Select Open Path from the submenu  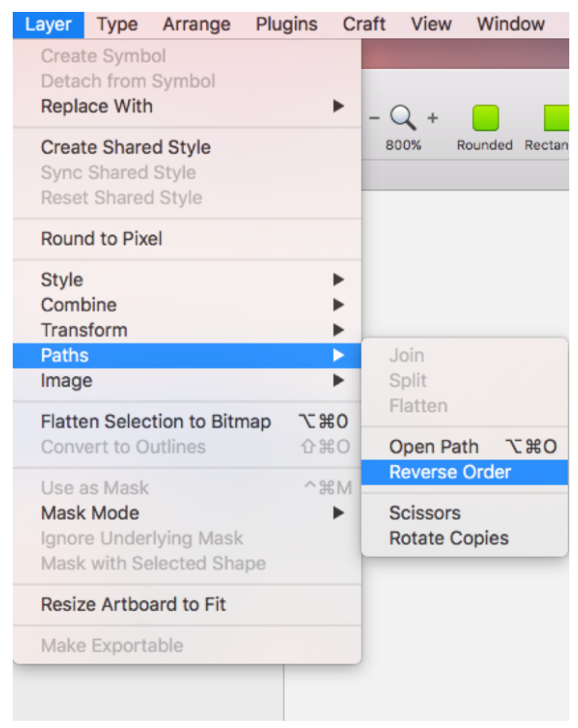(x=434, y=447)
